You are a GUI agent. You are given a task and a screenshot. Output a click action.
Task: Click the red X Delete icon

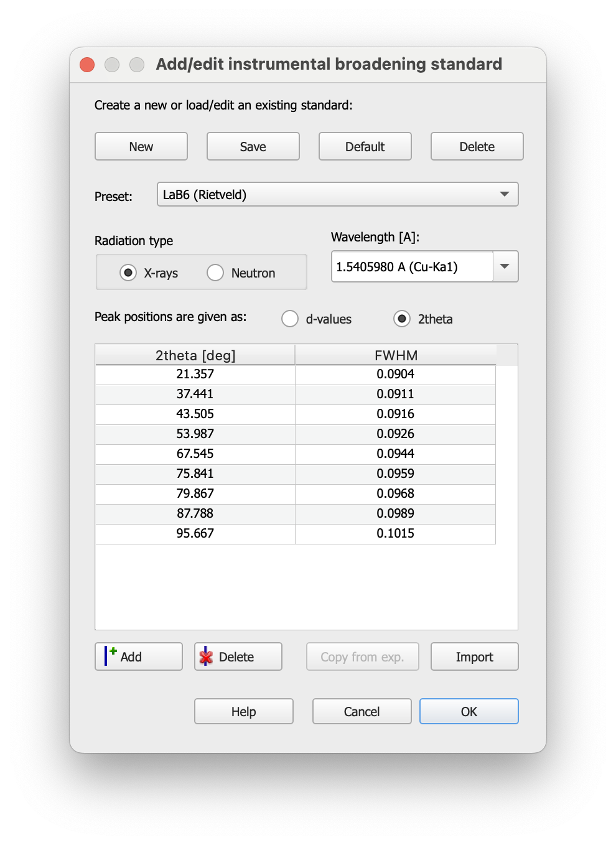[206, 656]
